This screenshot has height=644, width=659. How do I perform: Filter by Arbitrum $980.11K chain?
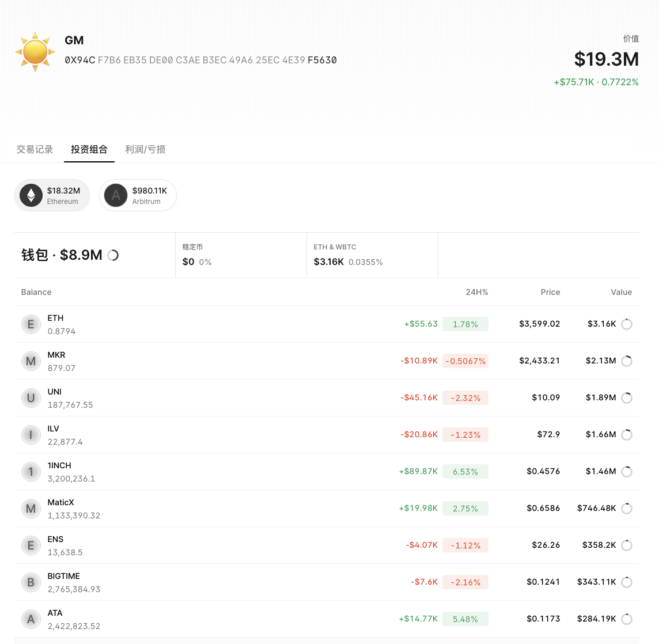(138, 196)
